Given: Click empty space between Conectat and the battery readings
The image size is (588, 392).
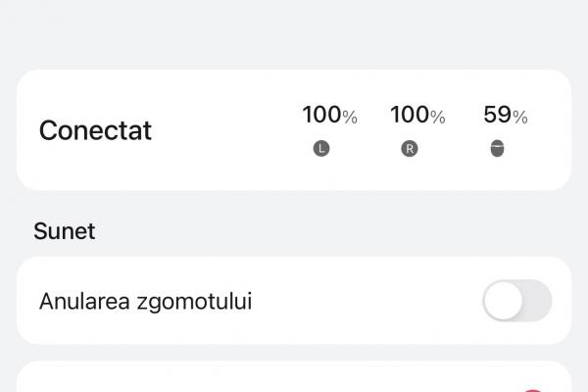Looking at the screenshot, I should coord(225,130).
